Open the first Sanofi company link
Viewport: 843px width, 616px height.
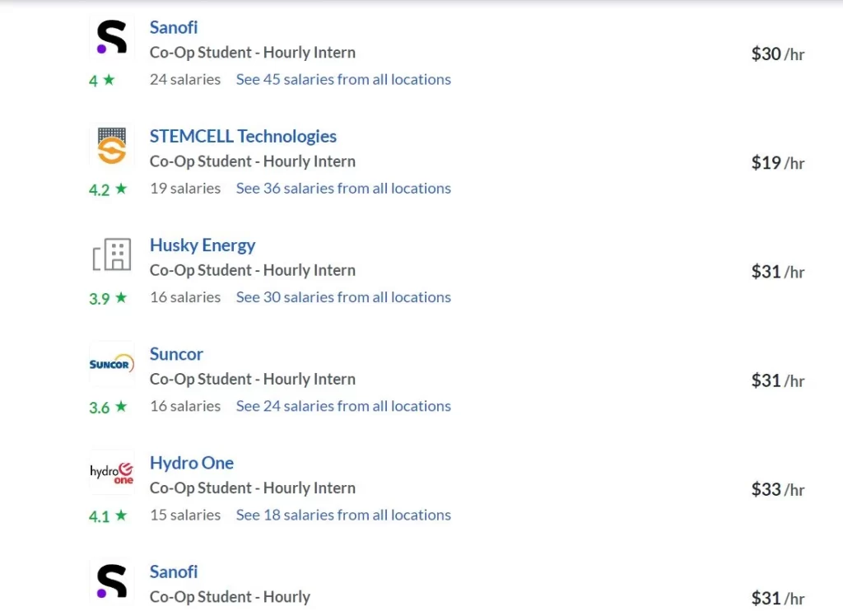[174, 27]
